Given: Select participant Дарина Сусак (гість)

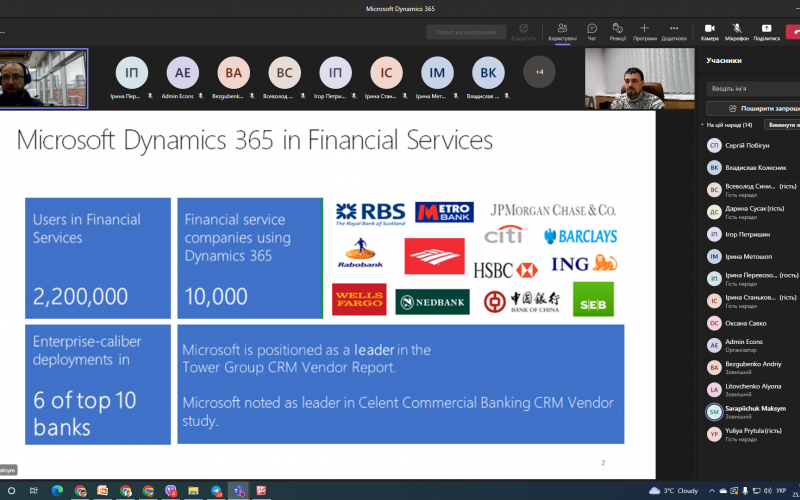Looking at the screenshot, I should pos(753,212).
